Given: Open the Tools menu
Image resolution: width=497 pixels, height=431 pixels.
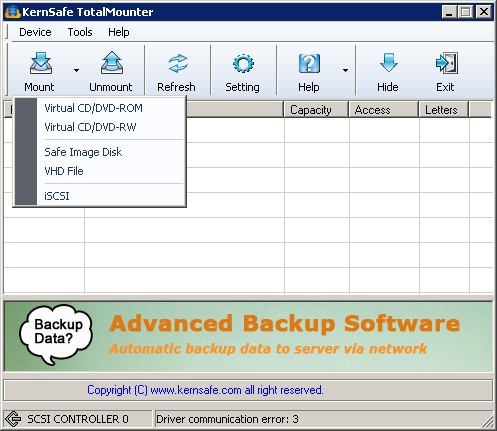Looking at the screenshot, I should pos(80,32).
